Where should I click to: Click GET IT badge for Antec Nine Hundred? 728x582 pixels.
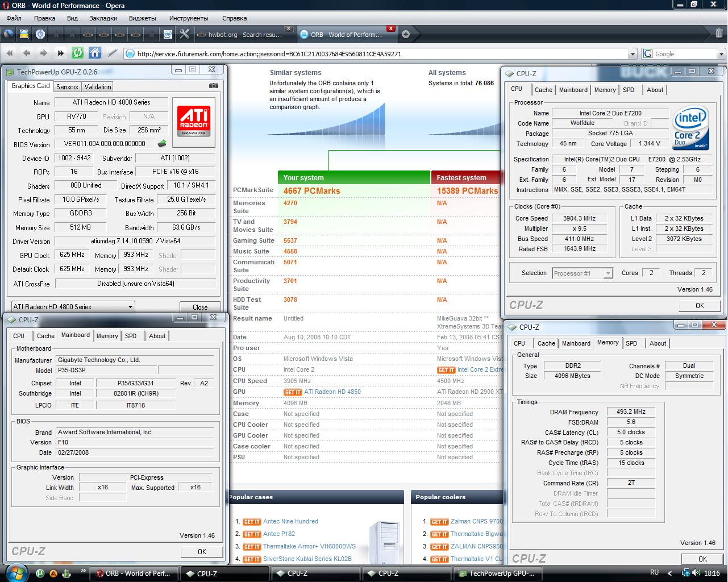click(x=252, y=522)
